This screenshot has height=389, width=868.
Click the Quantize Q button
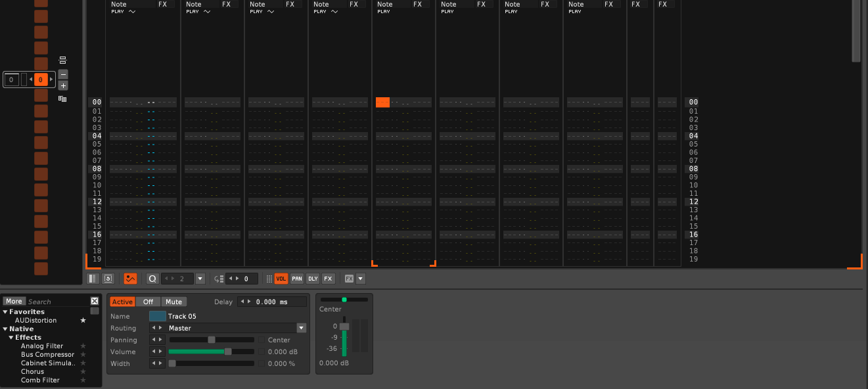(152, 279)
